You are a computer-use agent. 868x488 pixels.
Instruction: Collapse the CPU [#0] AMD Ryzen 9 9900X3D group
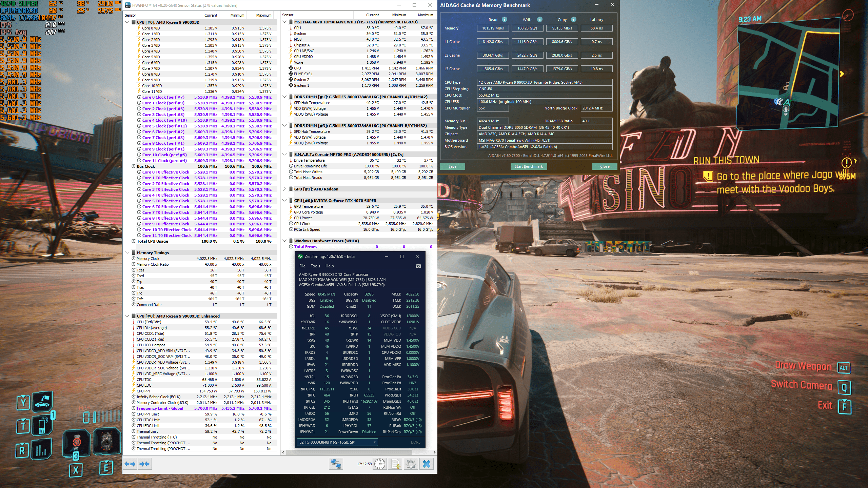click(127, 22)
